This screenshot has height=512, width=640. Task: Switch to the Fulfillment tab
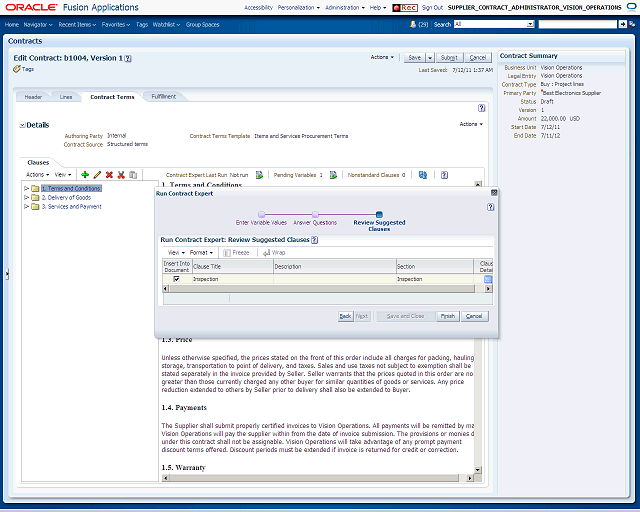pos(164,97)
